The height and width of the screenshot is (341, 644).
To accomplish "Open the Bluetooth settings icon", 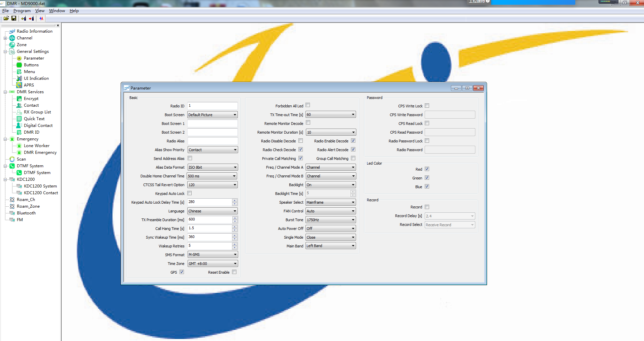I will coord(12,213).
